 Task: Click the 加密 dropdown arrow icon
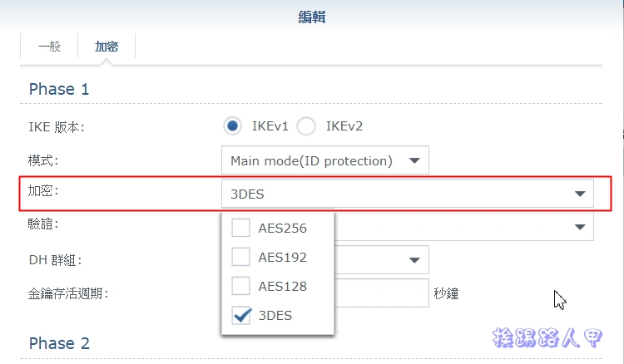click(580, 194)
